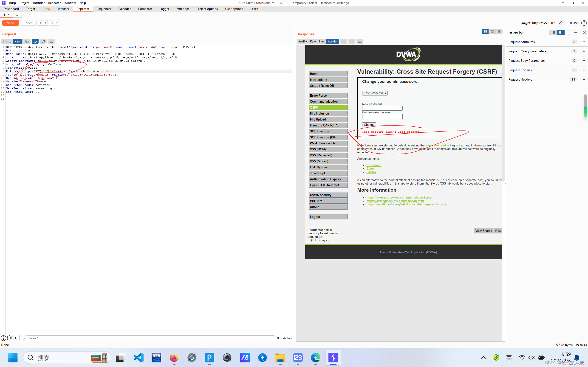Open File Explorer from the taskbar
This screenshot has width=588, height=367.
tap(280, 358)
